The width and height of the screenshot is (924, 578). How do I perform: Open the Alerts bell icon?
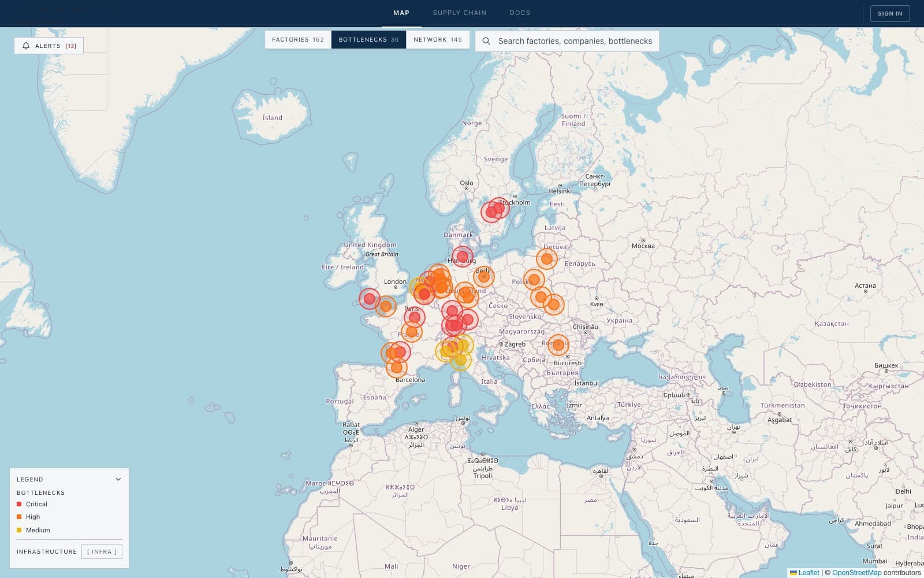[x=26, y=46]
